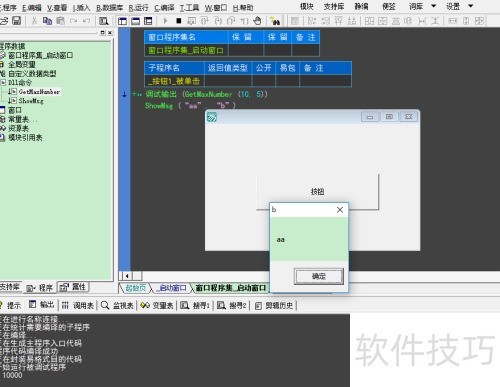This screenshot has height=387, width=500.
Task: Click the Cut scissors toolbar icon
Action: point(34,21)
